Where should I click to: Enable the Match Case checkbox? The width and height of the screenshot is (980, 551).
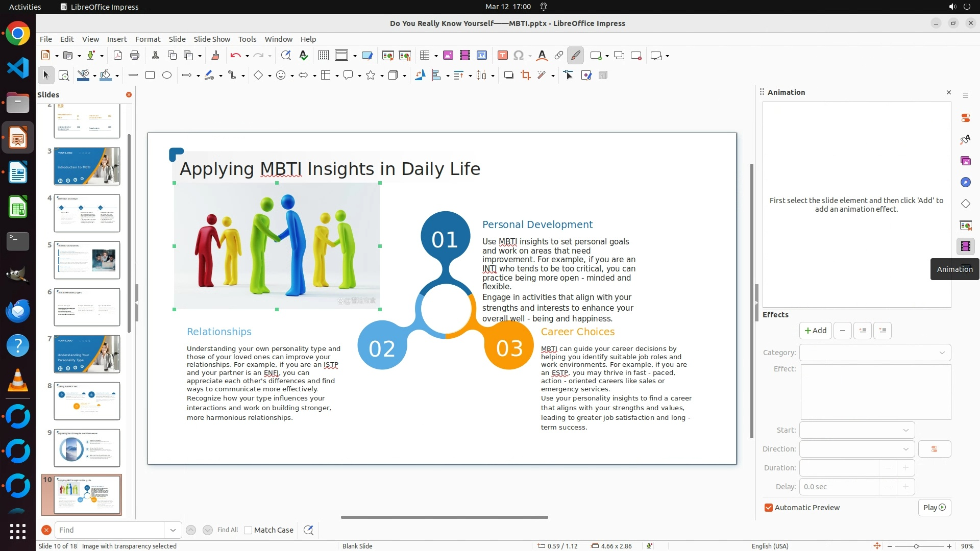coord(248,530)
